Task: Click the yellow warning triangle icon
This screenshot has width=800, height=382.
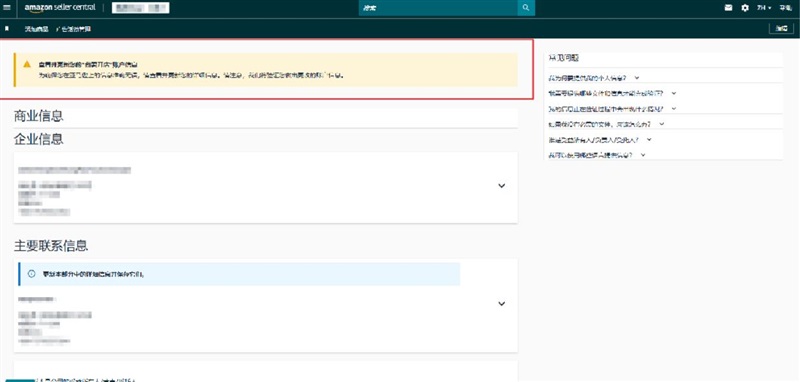Action: (27, 64)
